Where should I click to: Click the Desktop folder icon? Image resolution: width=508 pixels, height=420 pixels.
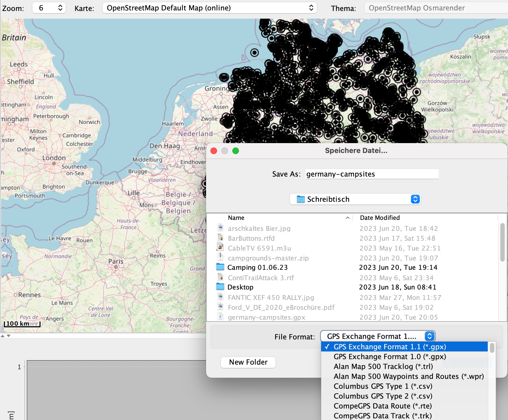point(220,287)
